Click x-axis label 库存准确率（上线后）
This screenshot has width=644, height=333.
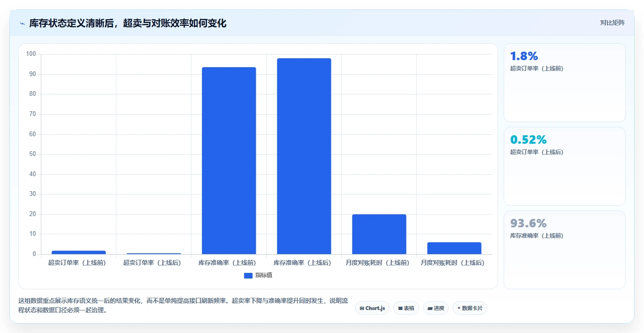click(303, 263)
